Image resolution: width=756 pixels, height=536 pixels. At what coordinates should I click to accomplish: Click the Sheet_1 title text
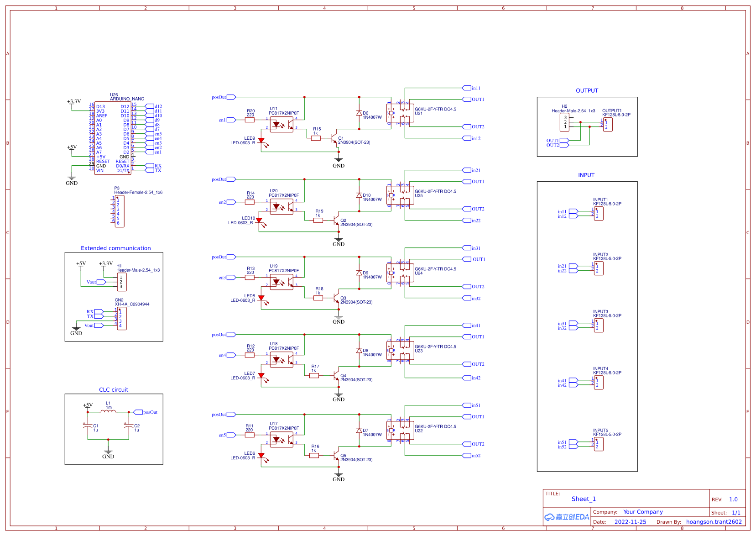(x=584, y=499)
